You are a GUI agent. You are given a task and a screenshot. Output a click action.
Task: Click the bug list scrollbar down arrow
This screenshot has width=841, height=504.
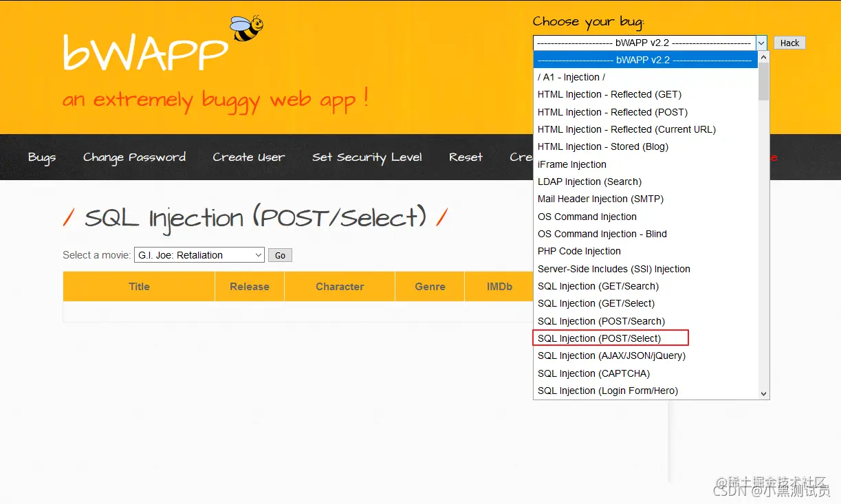coord(763,393)
